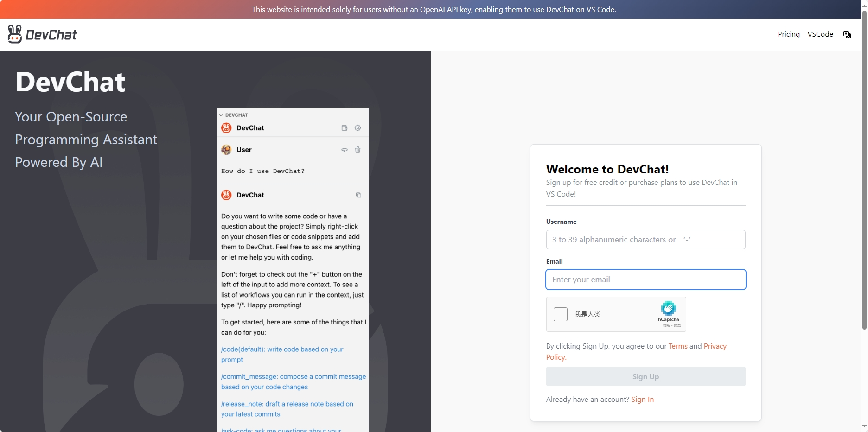
Task: Open DevChat settings via the gear icon
Action: (357, 128)
